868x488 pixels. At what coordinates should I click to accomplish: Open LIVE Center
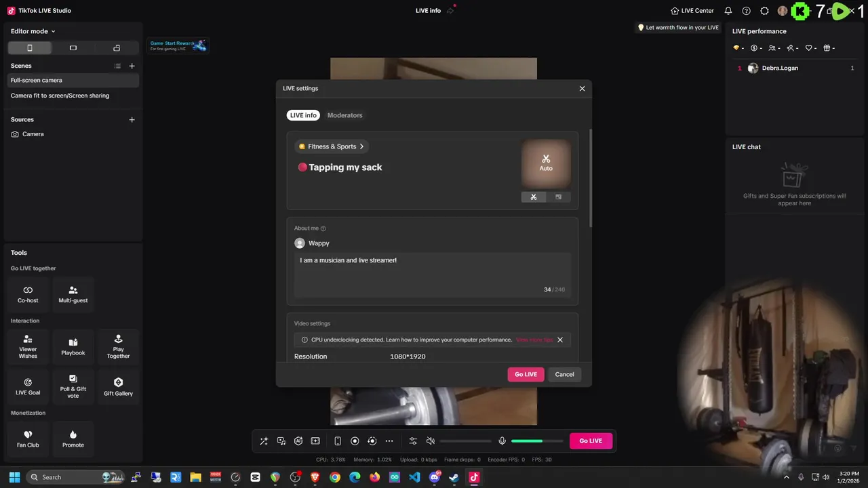(x=692, y=11)
